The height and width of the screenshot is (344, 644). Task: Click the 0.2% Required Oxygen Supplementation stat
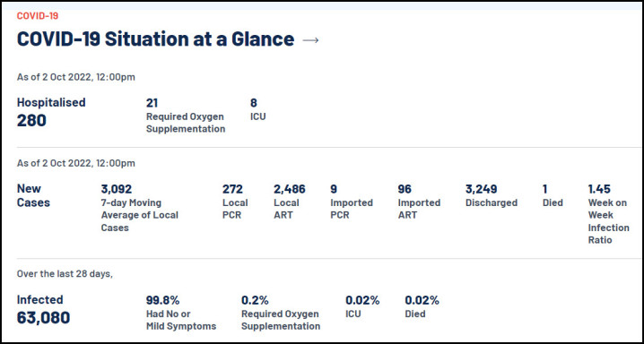click(281, 313)
